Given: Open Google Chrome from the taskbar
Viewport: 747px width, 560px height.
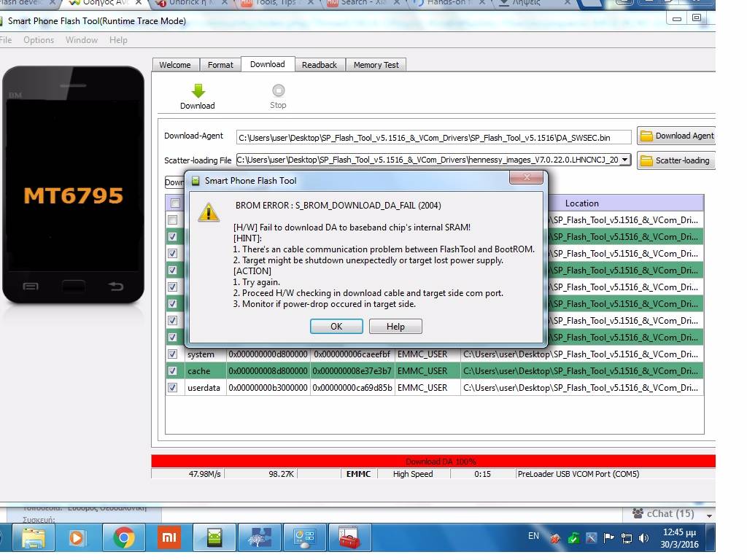Looking at the screenshot, I should [124, 538].
